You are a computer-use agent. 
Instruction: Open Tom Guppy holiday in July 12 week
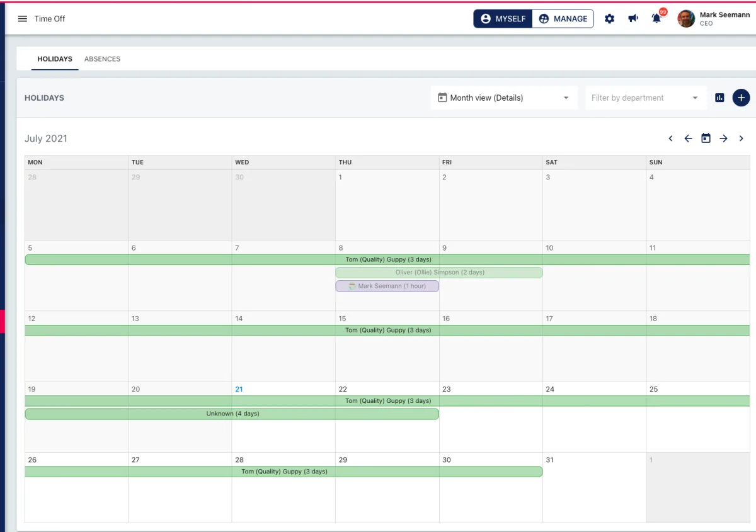point(387,330)
